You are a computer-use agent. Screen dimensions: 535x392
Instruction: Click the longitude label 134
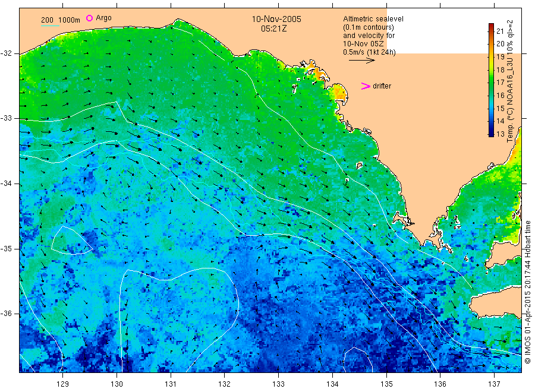[332, 384]
